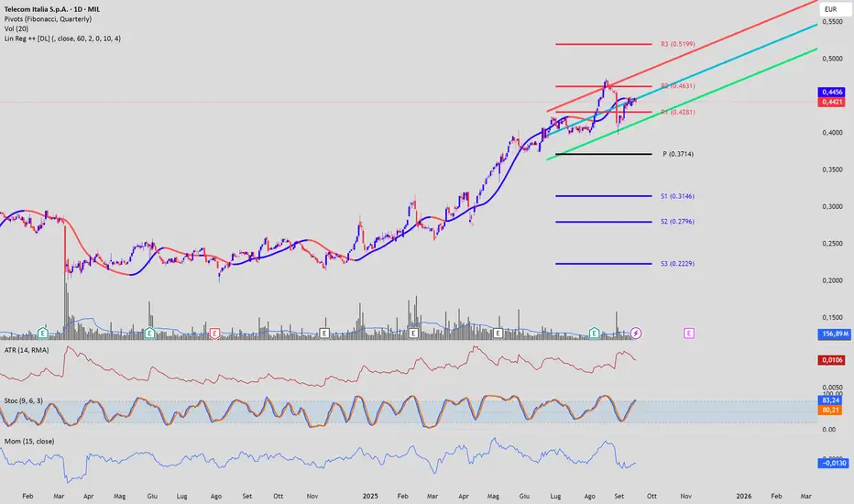Viewport: 854px width, 504px height.
Task: Click the R2 (0.4631) pivot label
Action: [677, 86]
